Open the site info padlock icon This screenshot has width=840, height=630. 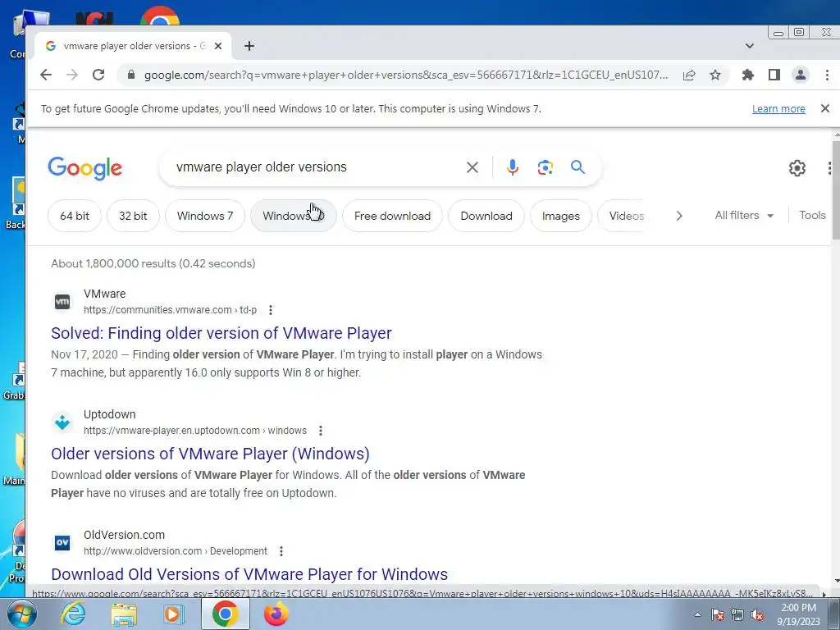(x=130, y=75)
